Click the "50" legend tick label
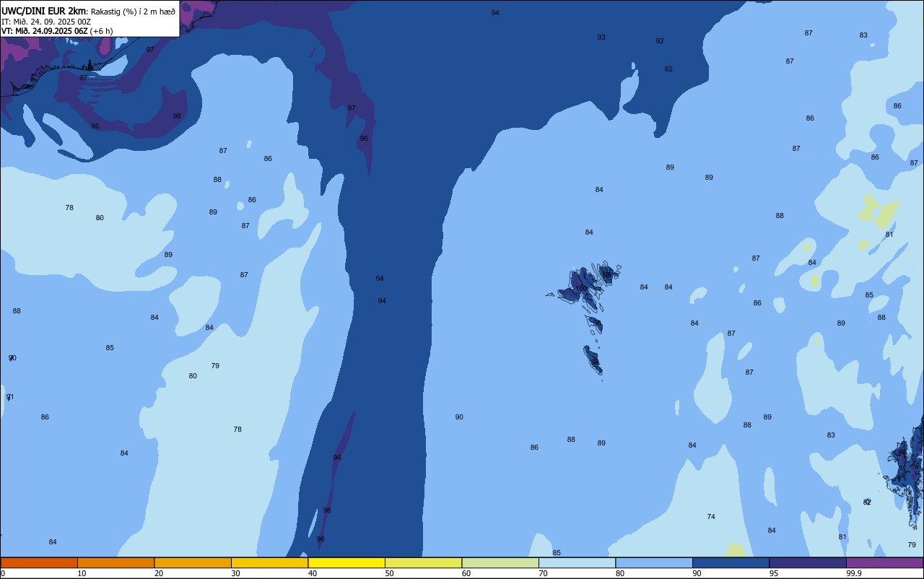 coord(390,573)
